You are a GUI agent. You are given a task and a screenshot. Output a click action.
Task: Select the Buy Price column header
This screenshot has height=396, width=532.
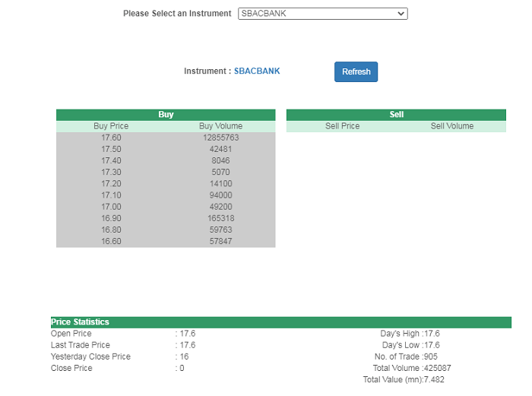point(111,126)
